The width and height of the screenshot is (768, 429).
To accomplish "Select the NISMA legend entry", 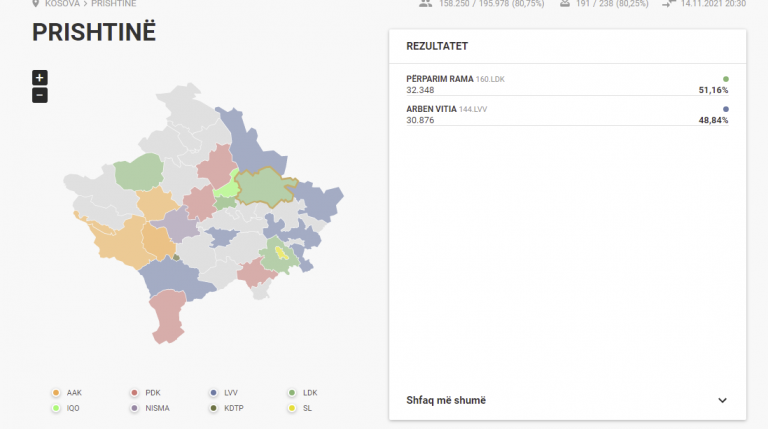I will 150,408.
